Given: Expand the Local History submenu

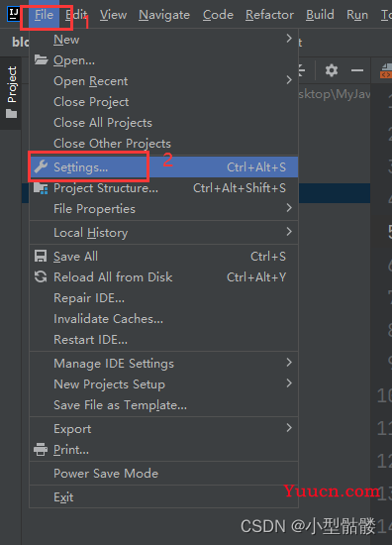Looking at the screenshot, I should (x=164, y=233).
